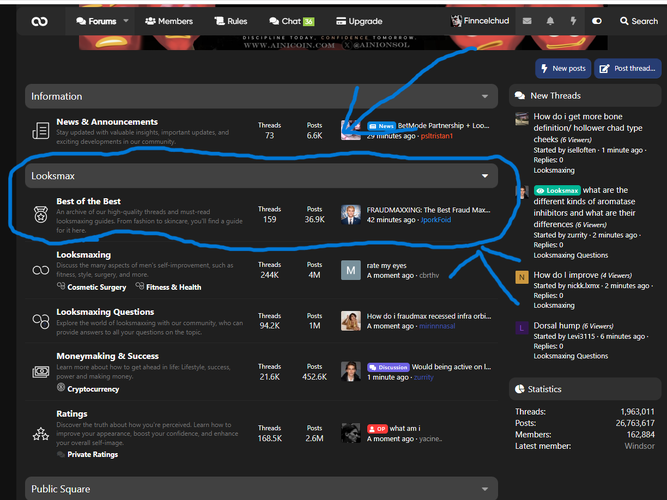Click the News & Announcements newspaper icon
667x500 pixels.
click(41, 130)
